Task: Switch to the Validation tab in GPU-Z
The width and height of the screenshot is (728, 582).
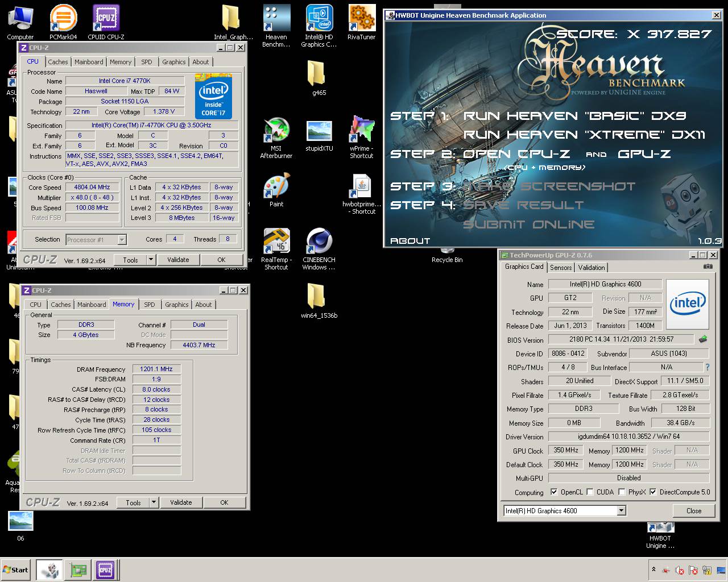Action: (x=591, y=267)
